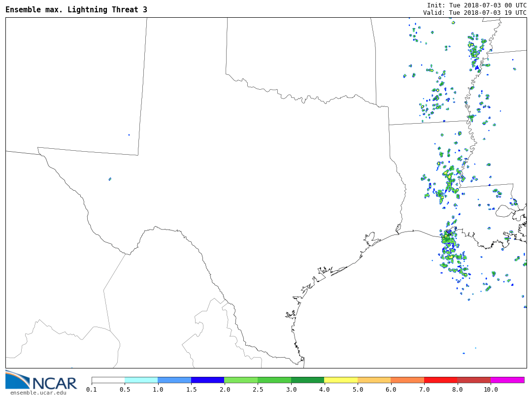Click the Valid date text line
This screenshot has height=399, width=532.
click(x=474, y=12)
